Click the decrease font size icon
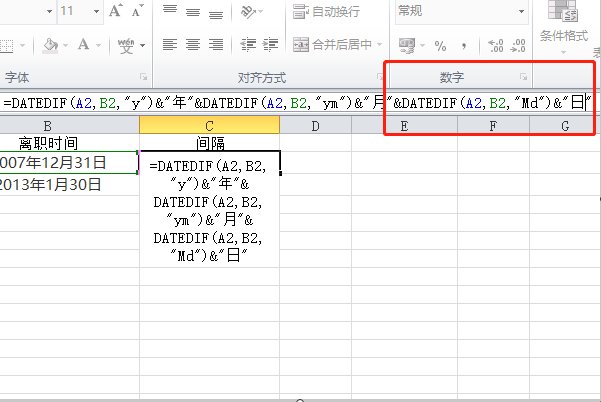Screen dimensions: 601x402 [x=138, y=12]
